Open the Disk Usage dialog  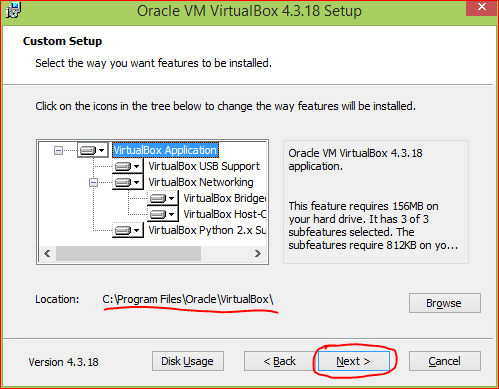[188, 361]
